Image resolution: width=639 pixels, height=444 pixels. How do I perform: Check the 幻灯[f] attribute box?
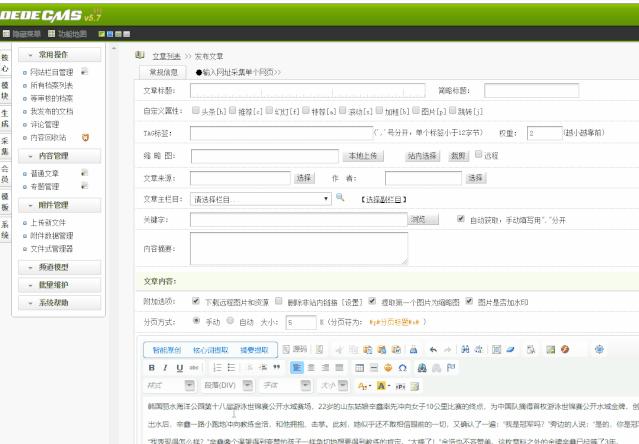pyautogui.click(x=269, y=110)
